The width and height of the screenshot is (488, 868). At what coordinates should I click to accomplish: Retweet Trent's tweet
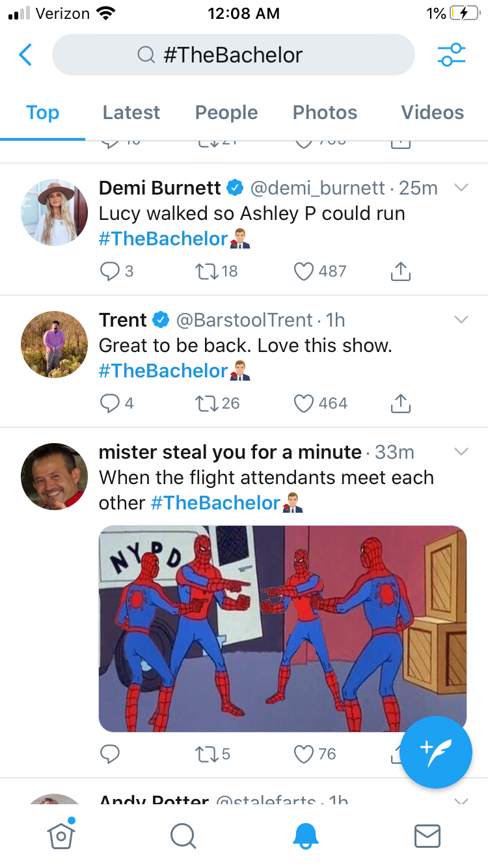[206, 403]
